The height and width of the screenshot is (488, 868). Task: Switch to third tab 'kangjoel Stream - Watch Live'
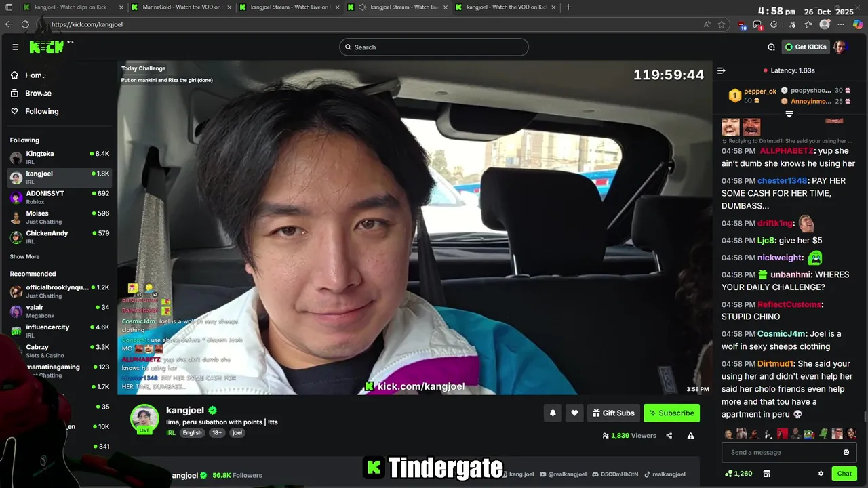289,7
